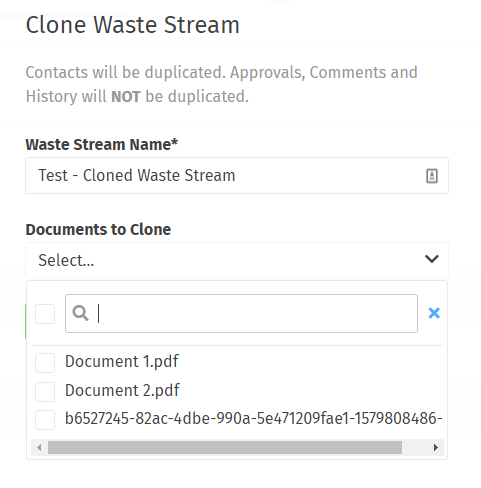Click into the Waste Stream Name text field
This screenshot has height=488, width=481.
tap(237, 176)
